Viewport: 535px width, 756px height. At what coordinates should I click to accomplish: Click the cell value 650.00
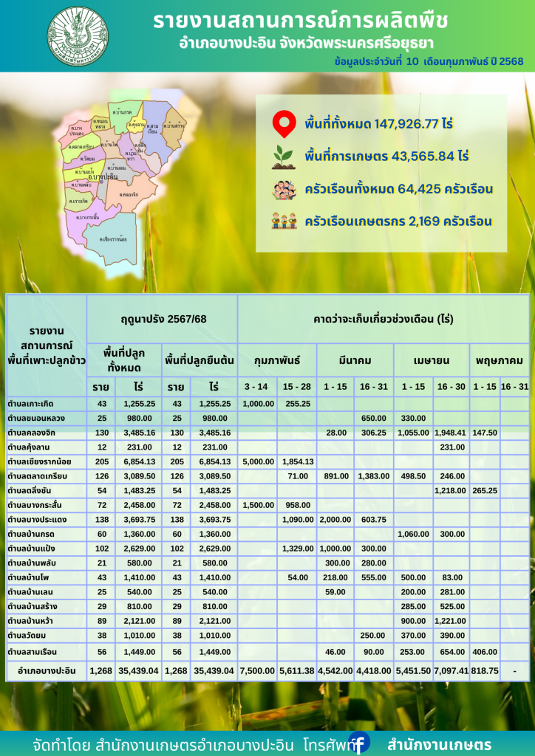[x=374, y=418]
